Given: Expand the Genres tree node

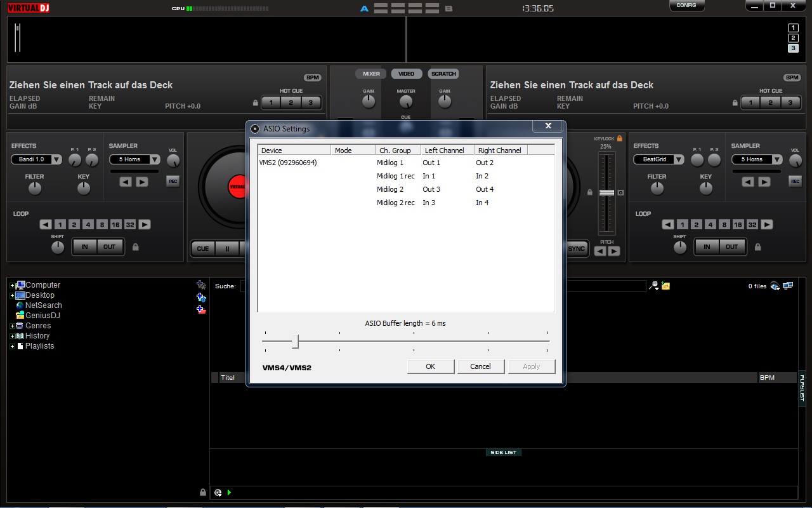Looking at the screenshot, I should [x=12, y=326].
